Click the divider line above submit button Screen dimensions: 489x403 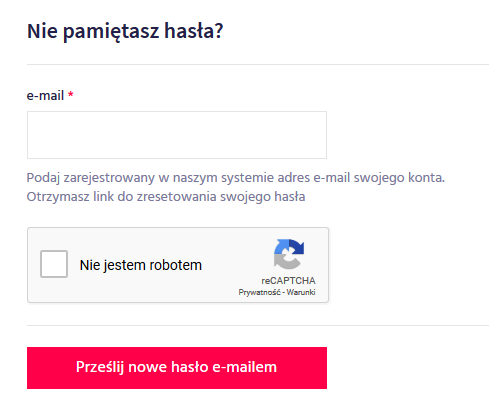tap(258, 325)
